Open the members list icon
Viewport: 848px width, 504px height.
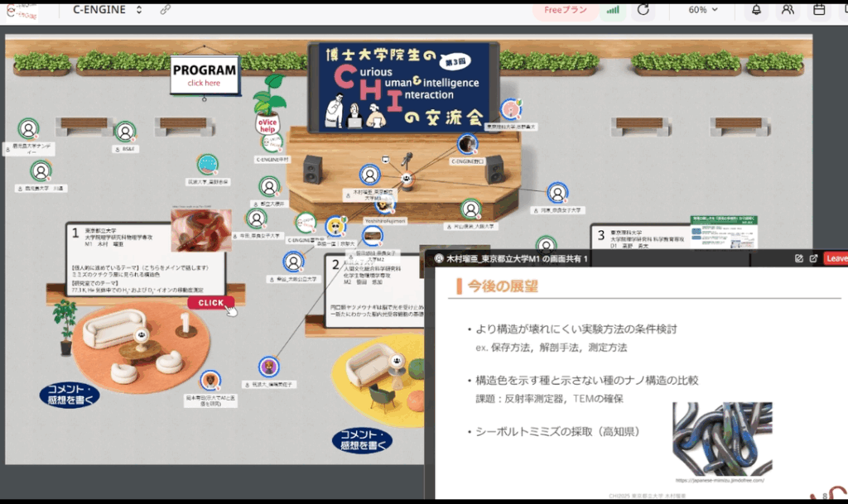[x=788, y=10]
